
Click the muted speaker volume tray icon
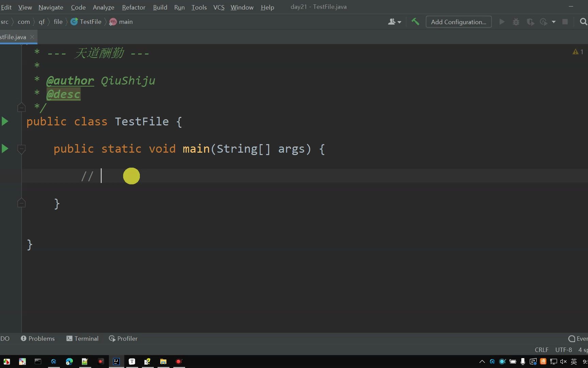coord(563,362)
